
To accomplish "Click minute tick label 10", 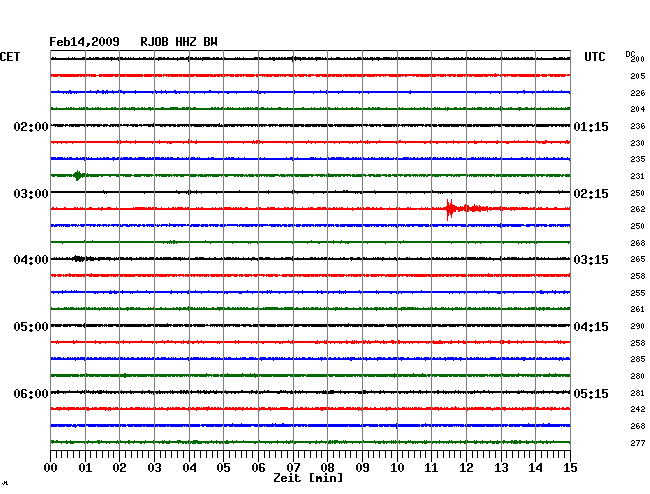I will (x=397, y=468).
